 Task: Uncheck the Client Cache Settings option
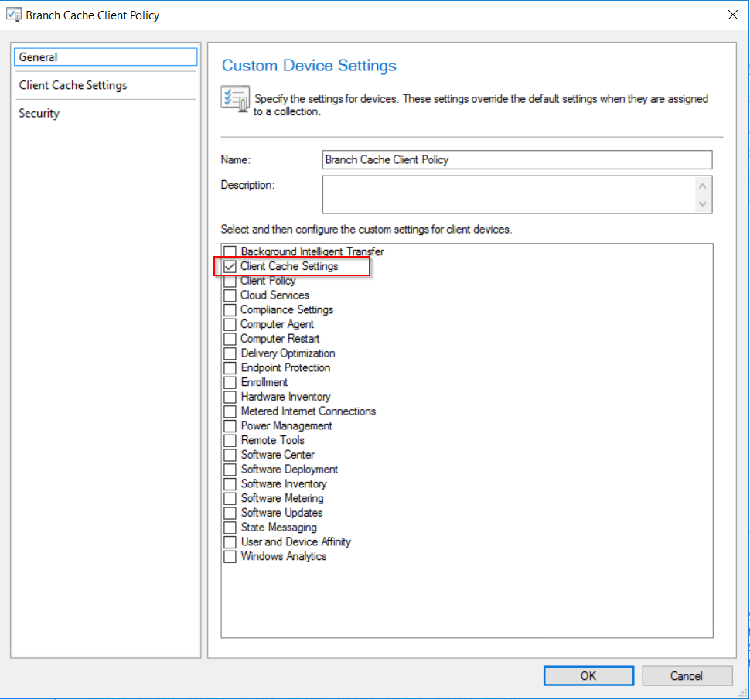click(x=230, y=266)
